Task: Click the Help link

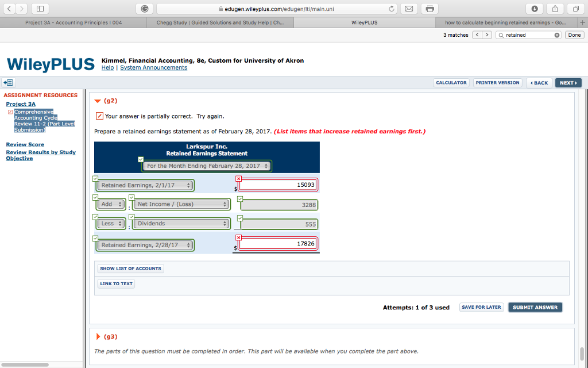Action: [107, 68]
